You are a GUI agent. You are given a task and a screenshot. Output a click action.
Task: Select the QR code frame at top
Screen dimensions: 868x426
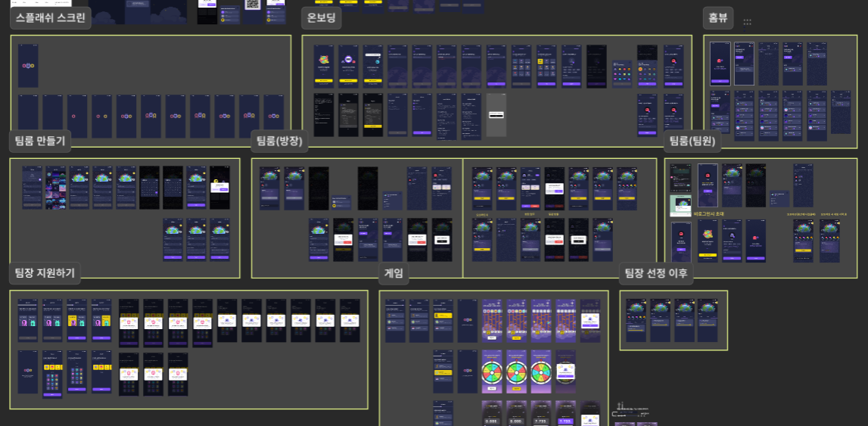coord(252,5)
